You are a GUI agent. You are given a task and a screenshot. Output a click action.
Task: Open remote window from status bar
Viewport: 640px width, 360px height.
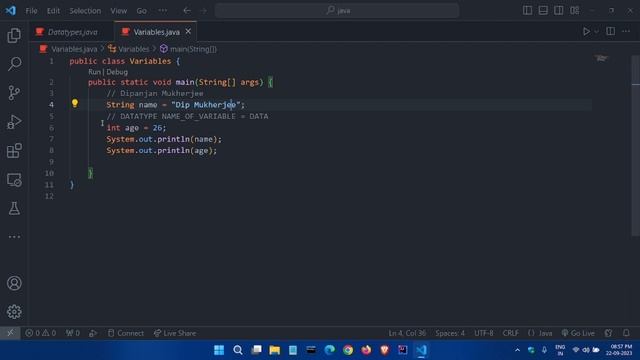pos(10,333)
